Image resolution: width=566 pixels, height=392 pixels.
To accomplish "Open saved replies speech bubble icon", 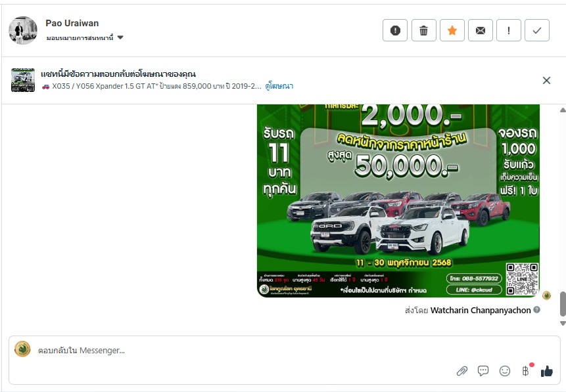I will (483, 371).
